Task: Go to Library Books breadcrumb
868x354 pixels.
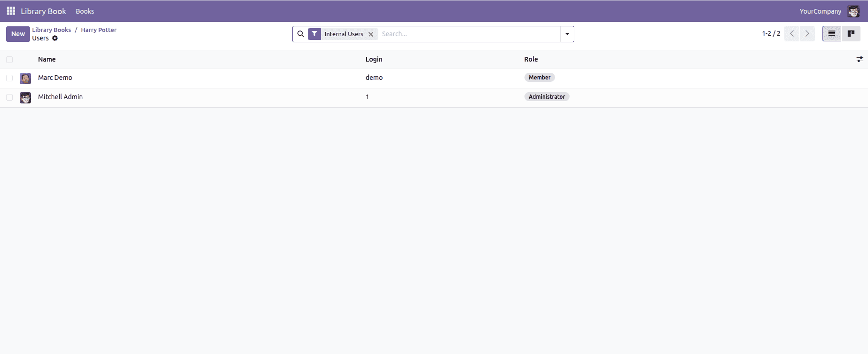Action: (51, 30)
